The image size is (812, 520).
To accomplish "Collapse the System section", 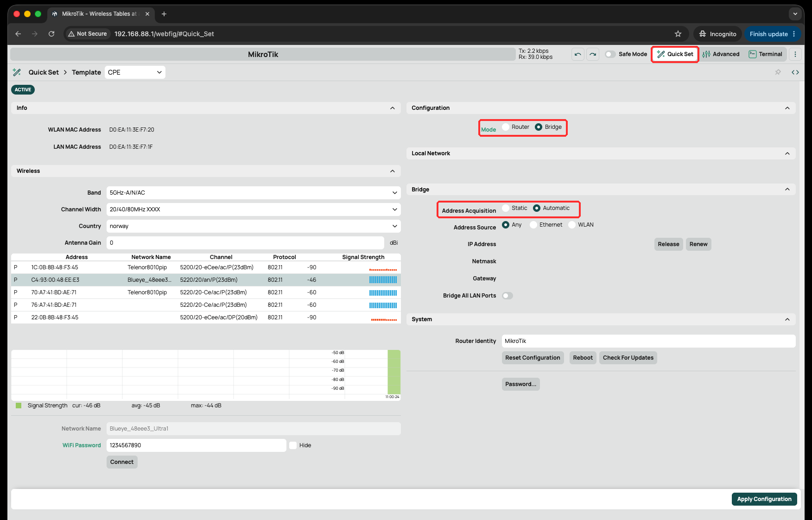I will point(787,319).
